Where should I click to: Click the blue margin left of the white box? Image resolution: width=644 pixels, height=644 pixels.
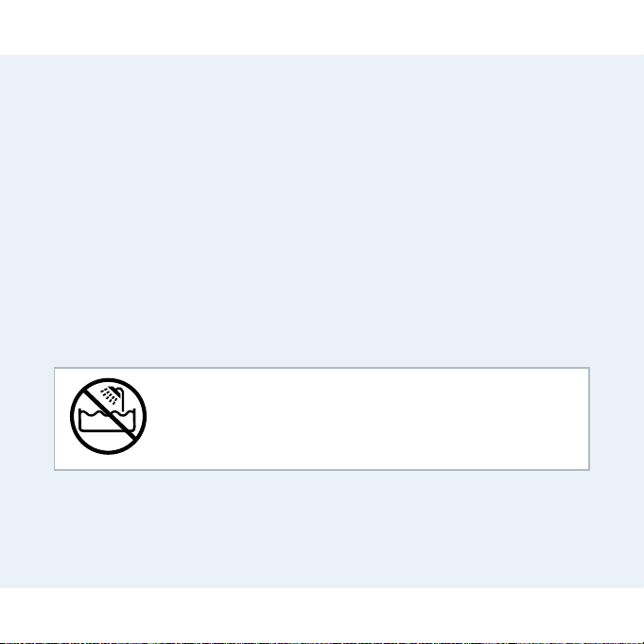pyautogui.click(x=26, y=419)
